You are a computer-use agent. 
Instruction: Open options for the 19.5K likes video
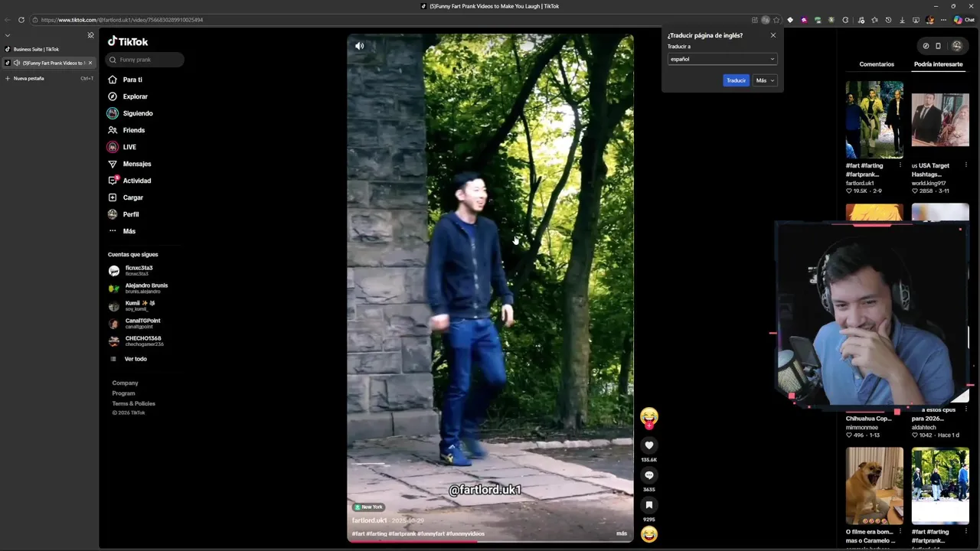point(900,165)
